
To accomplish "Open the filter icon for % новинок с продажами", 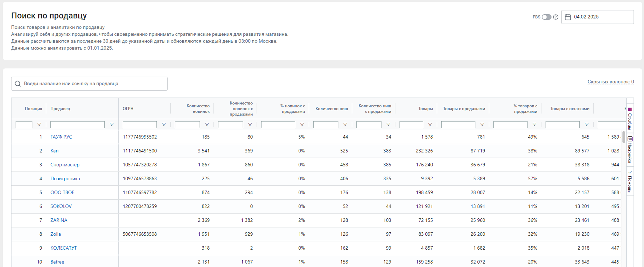I will click(x=302, y=124).
